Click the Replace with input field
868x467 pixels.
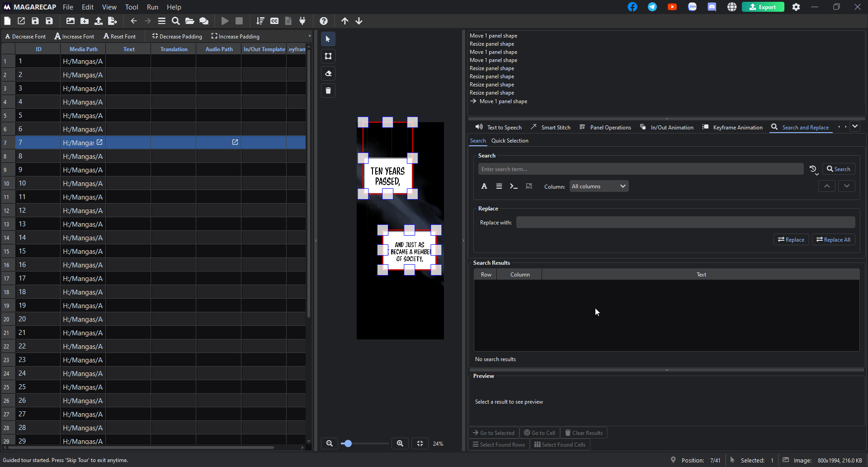(x=685, y=222)
